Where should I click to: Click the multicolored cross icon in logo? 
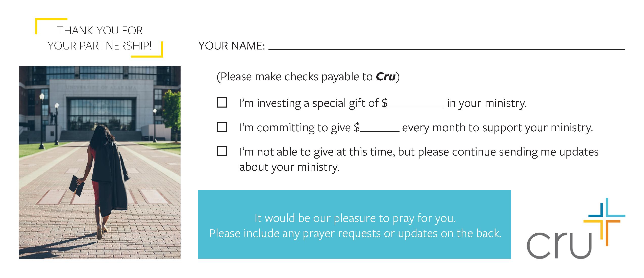pos(604,222)
